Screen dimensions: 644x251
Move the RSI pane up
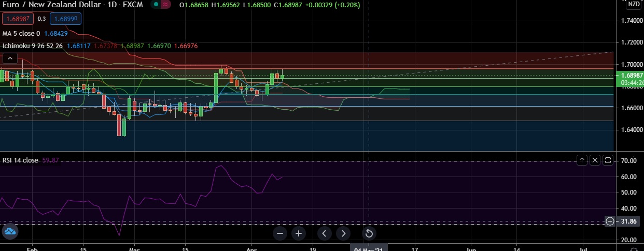[x=582, y=160]
